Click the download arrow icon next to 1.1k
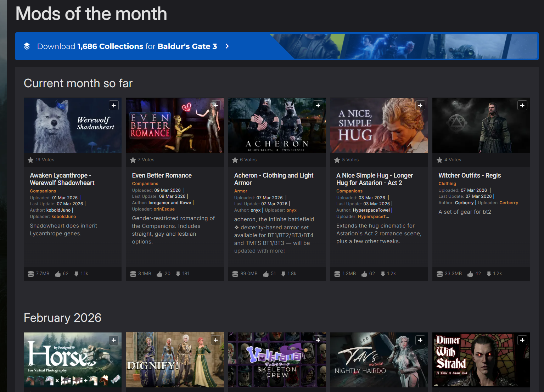 point(76,274)
